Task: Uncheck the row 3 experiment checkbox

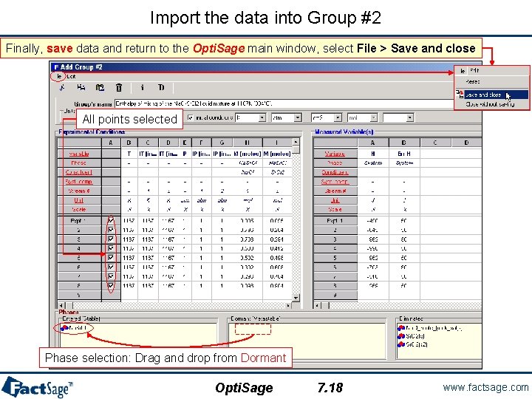Action: coord(111,239)
